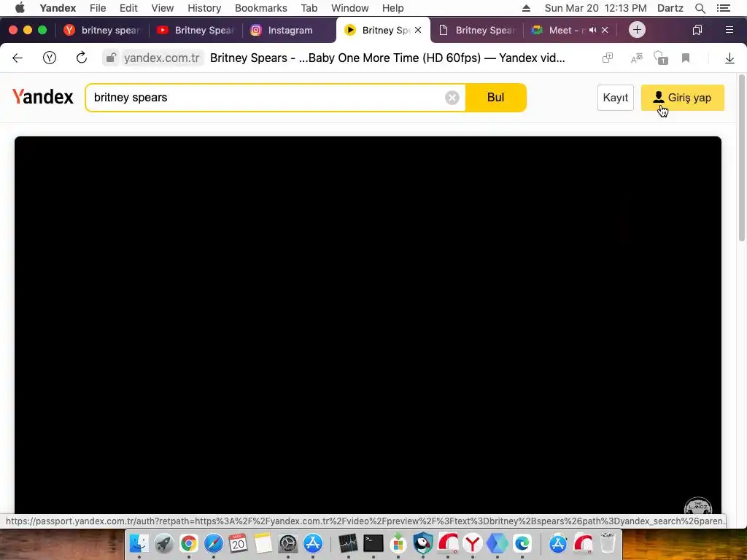Open Google Chrome from the dock
747x560 pixels.
click(189, 543)
